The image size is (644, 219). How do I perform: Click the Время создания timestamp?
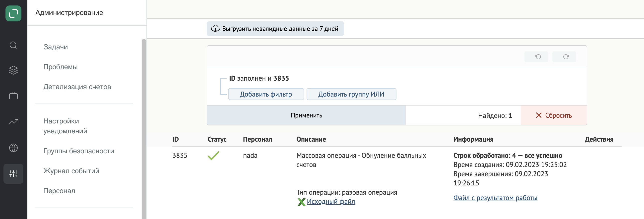tap(510, 165)
